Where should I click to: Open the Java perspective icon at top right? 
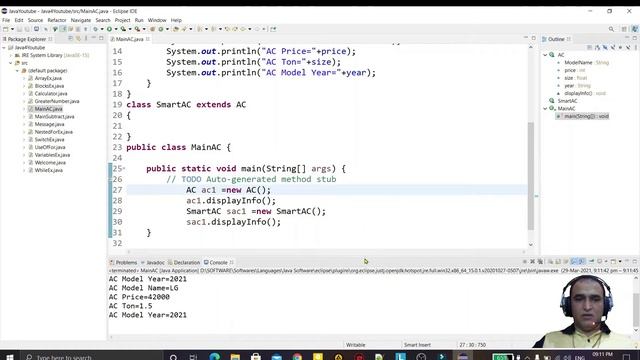coord(634,29)
